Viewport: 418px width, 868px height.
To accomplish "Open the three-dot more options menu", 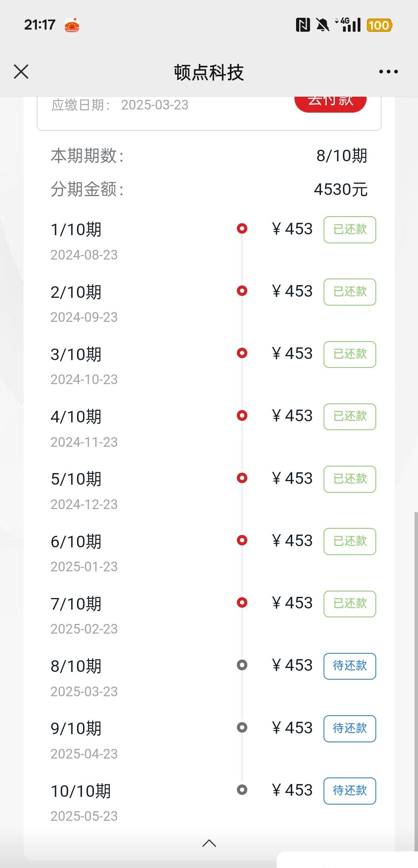I will [388, 72].
